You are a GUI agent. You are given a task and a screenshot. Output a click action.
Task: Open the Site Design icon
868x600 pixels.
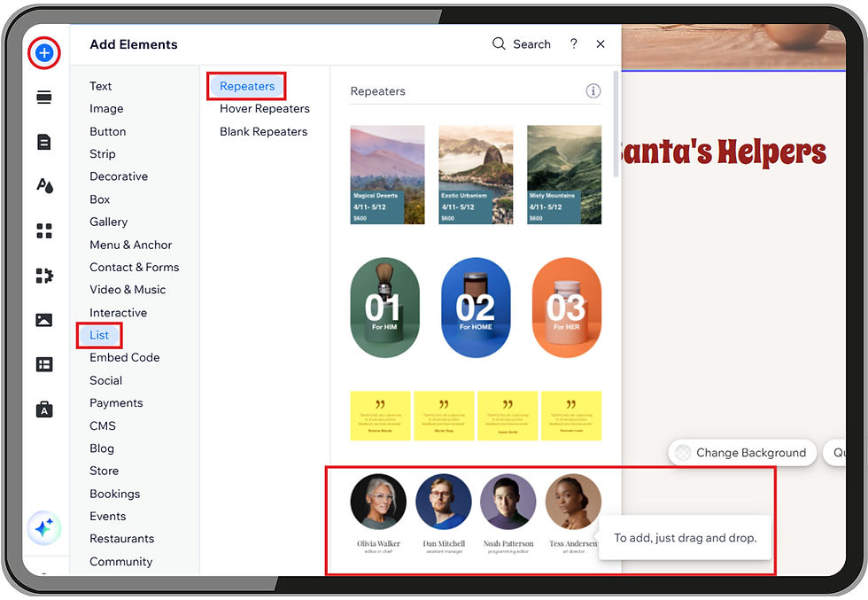pyautogui.click(x=44, y=186)
